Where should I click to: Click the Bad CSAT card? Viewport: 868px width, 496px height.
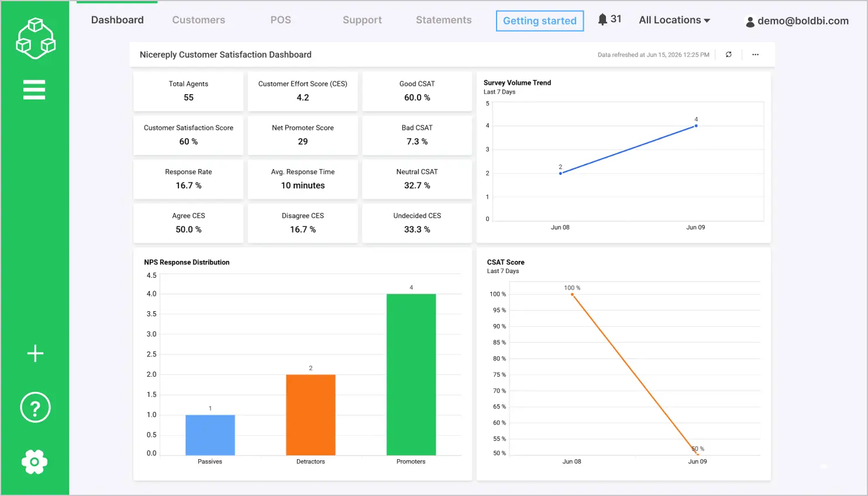(x=417, y=135)
